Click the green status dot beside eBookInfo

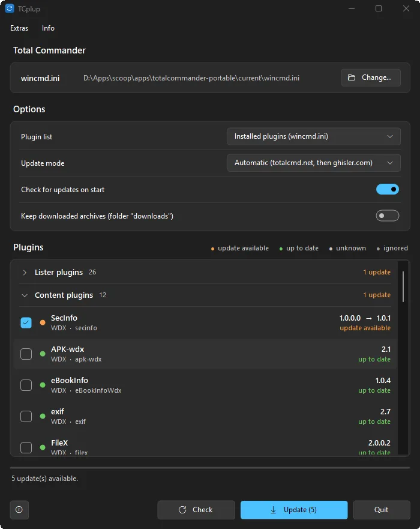click(x=43, y=385)
